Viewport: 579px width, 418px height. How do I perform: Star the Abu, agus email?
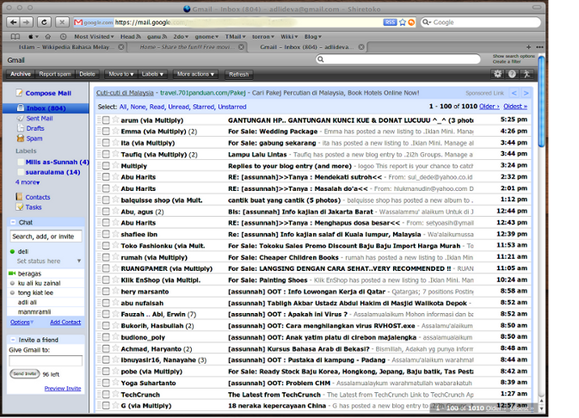(116, 211)
